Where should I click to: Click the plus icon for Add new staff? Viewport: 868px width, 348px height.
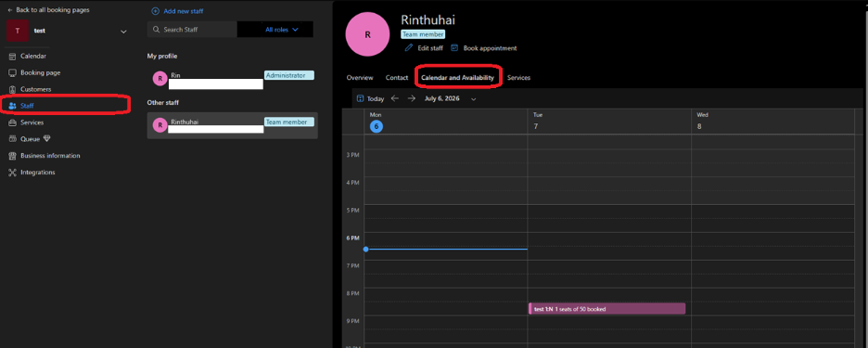tap(156, 11)
